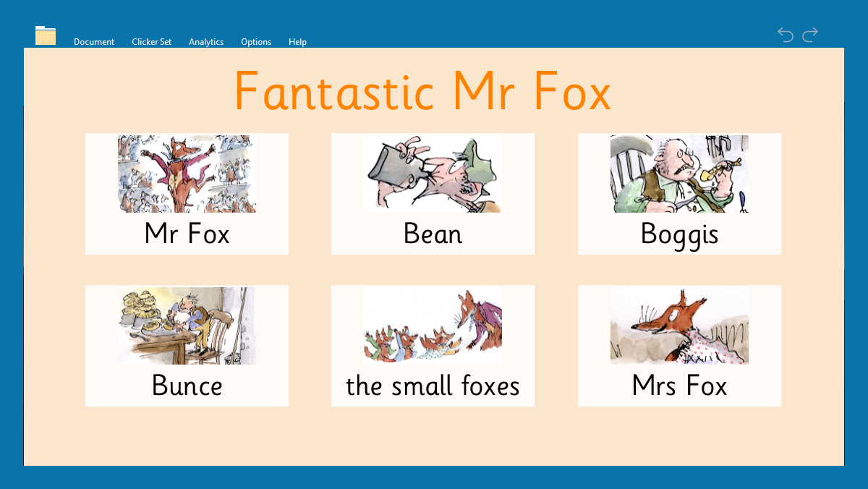The width and height of the screenshot is (868, 489).
Task: Open the Options menu
Action: tap(256, 42)
